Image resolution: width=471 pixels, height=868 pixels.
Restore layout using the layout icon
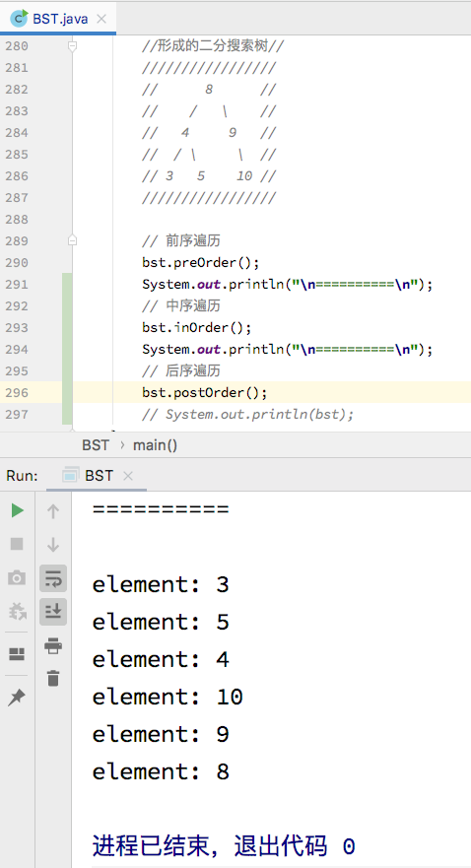pos(17,654)
